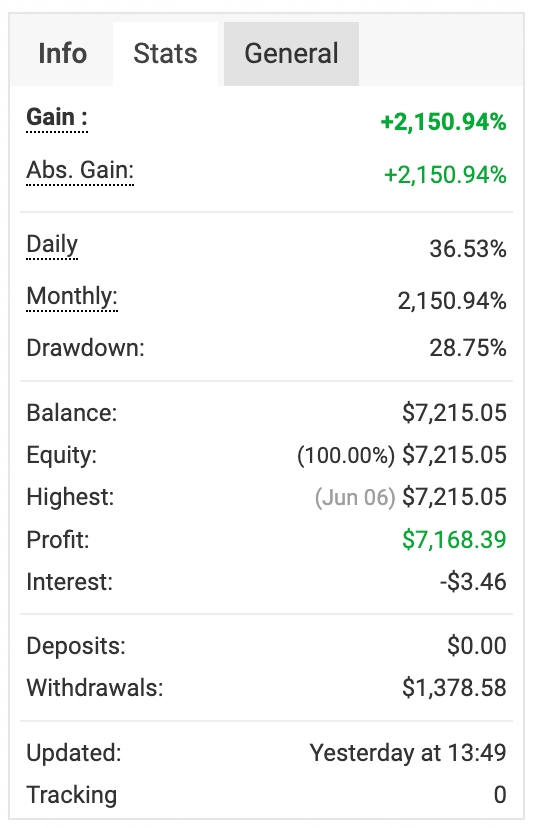The width and height of the screenshot is (534, 828).
Task: Click the Daily label
Action: 52,244
